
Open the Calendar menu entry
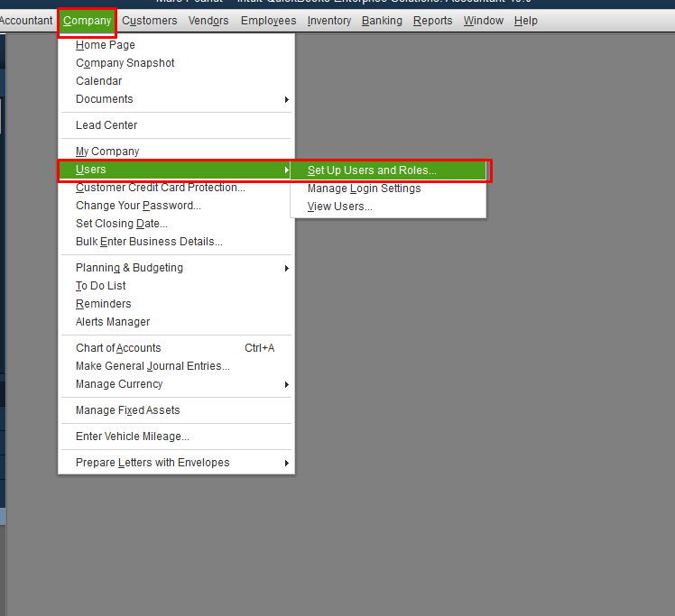(176, 81)
